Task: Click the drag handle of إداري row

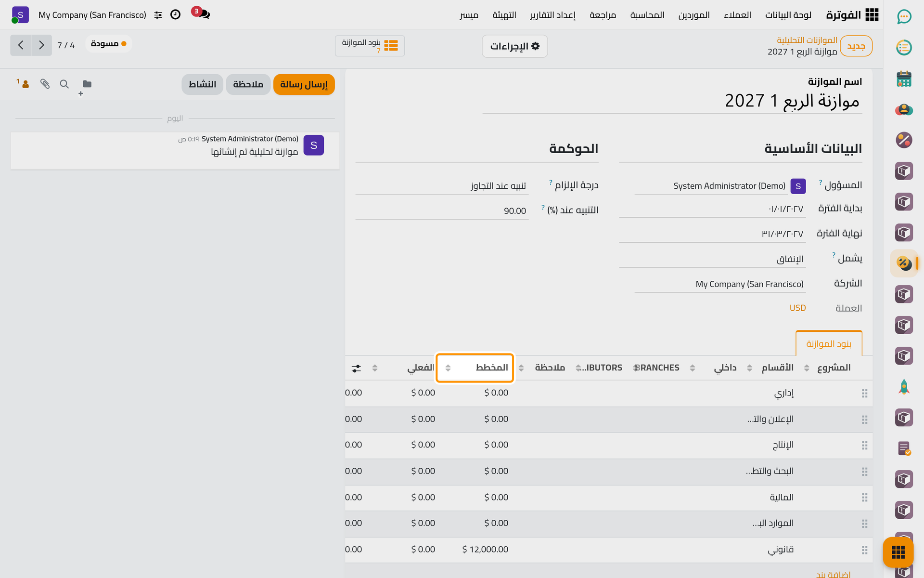Action: 864,394
